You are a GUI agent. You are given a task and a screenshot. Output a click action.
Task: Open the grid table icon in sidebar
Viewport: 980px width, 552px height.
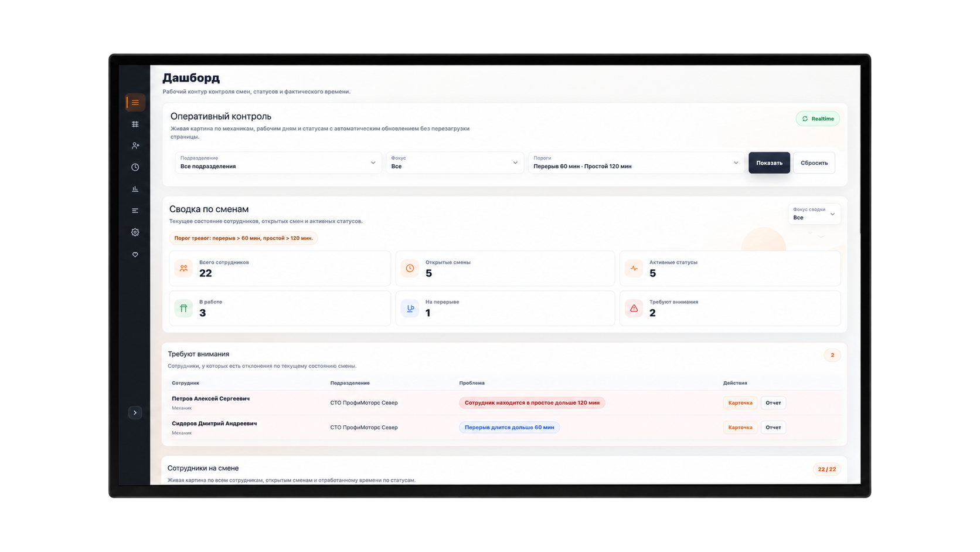click(135, 124)
